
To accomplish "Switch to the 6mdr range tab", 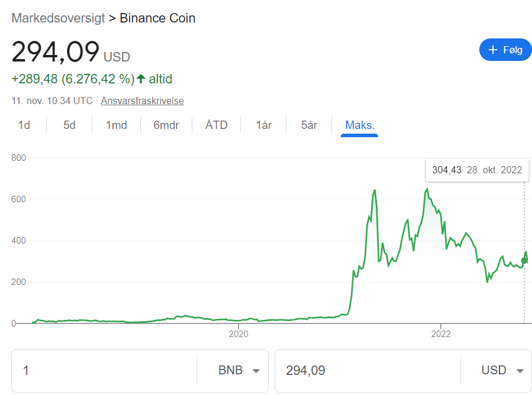I will pos(166,125).
